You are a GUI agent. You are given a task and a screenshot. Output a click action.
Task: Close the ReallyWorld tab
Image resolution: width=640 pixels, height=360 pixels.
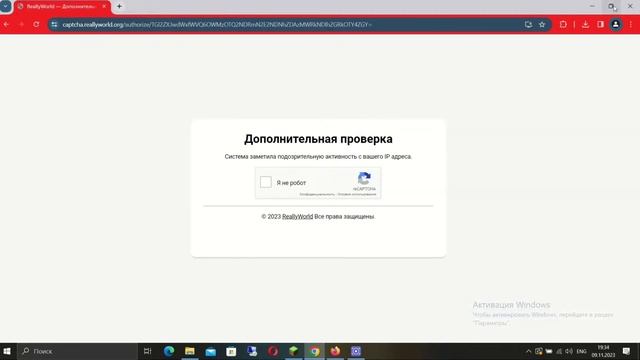104,7
